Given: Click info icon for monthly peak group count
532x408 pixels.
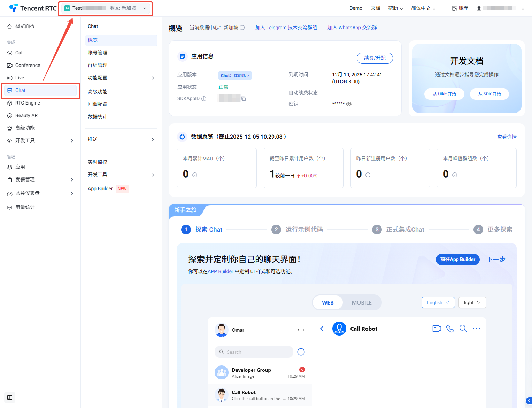Looking at the screenshot, I should click(455, 175).
